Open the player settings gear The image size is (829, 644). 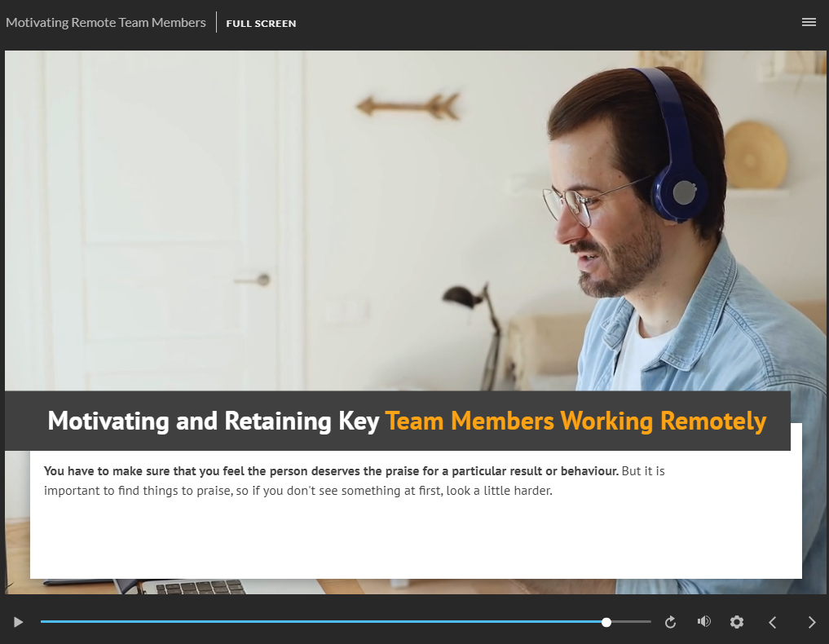click(737, 622)
